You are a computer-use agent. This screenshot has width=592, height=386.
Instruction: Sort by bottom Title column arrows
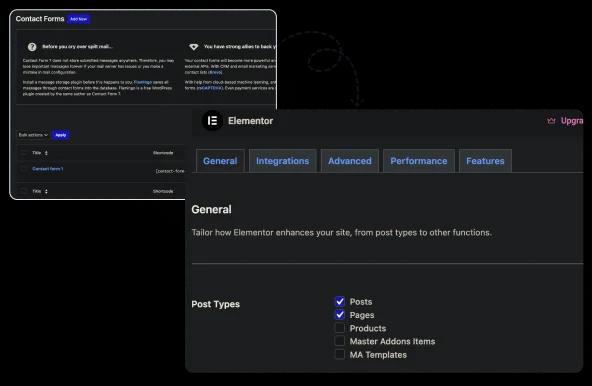click(46, 191)
